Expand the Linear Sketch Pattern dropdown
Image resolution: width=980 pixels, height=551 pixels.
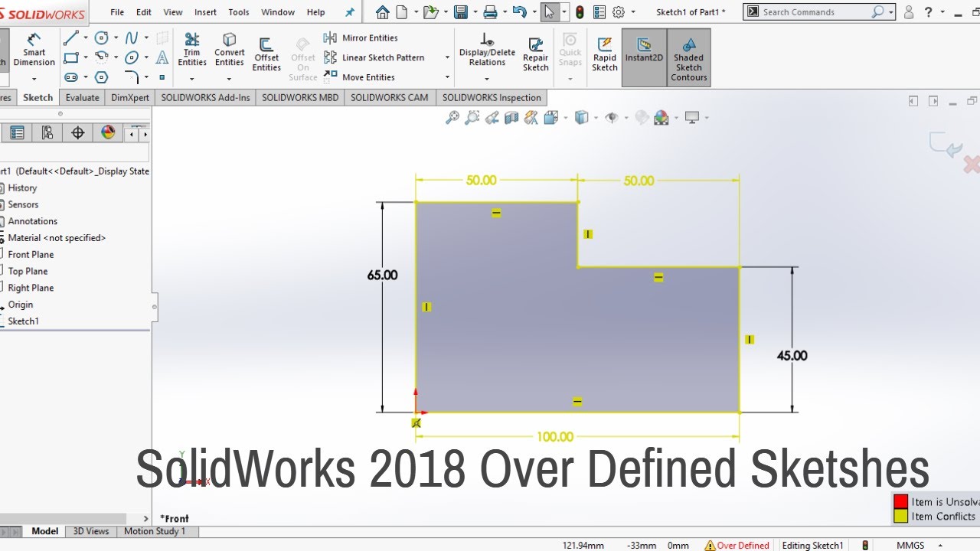click(446, 57)
